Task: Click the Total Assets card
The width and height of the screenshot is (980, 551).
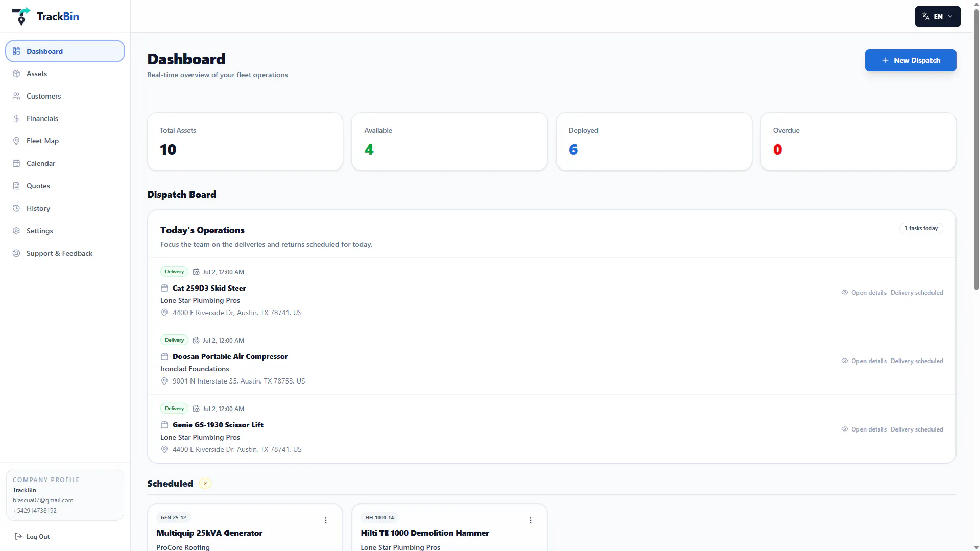Action: [x=245, y=141]
